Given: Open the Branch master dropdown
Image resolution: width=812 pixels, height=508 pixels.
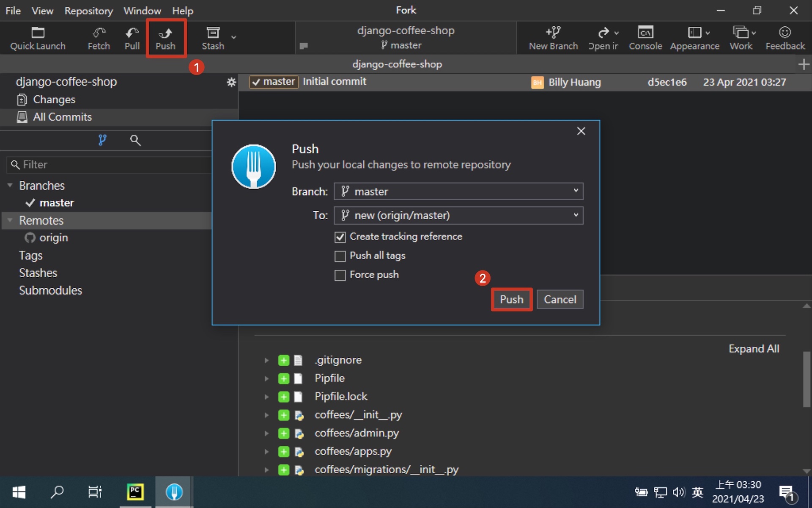Looking at the screenshot, I should pos(458,191).
